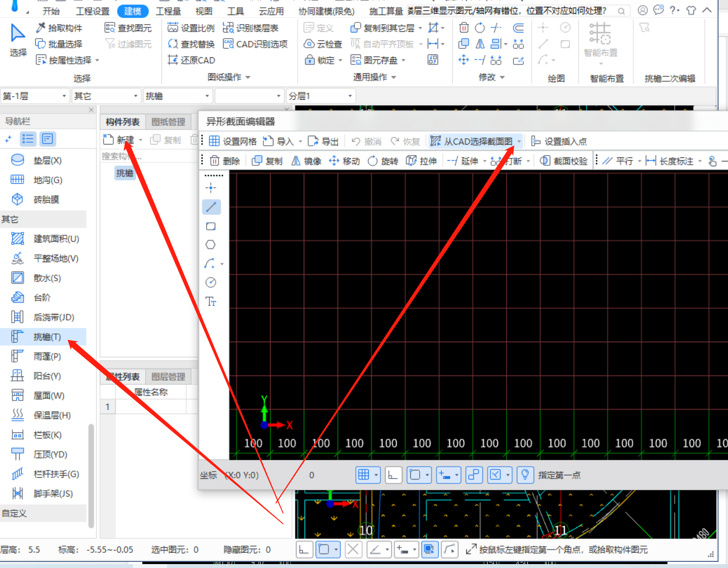Select the line drawing tool in section editor
Screen dimensions: 728x568
click(211, 207)
